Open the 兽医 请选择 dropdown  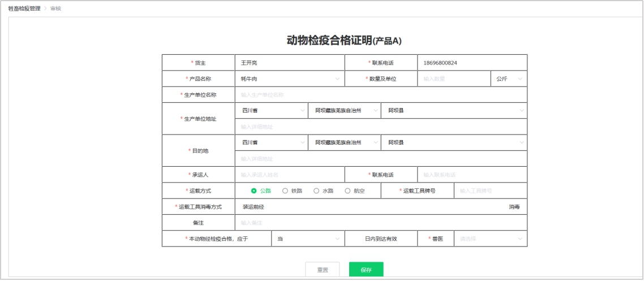tap(491, 239)
